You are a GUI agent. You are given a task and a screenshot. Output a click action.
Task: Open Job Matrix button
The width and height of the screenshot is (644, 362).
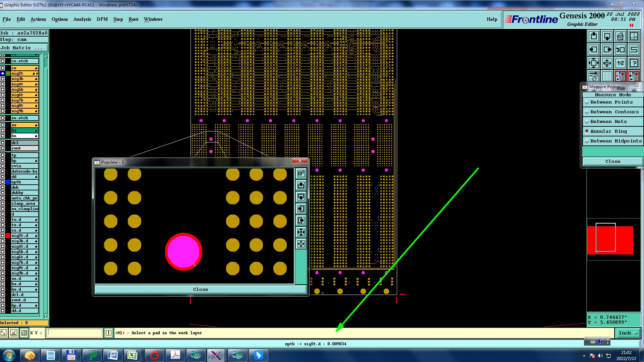22,48
